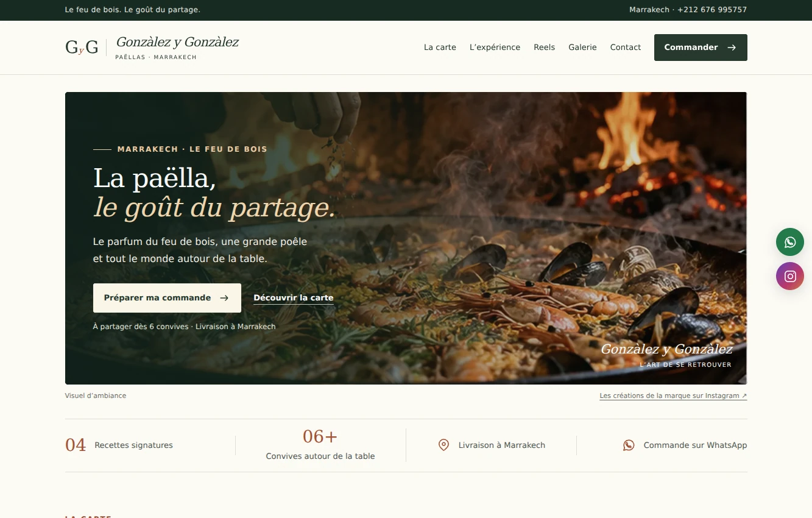
Task: Click the Livraison à Marrakech text
Action: point(502,445)
